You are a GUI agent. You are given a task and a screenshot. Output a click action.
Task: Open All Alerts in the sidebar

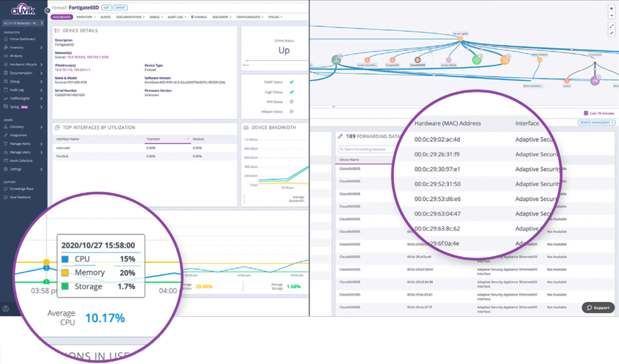[x=15, y=56]
